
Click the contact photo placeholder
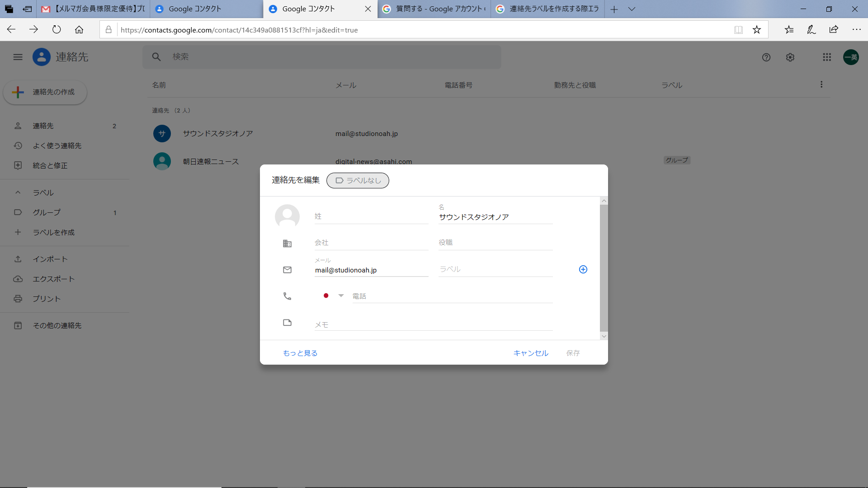(x=287, y=216)
